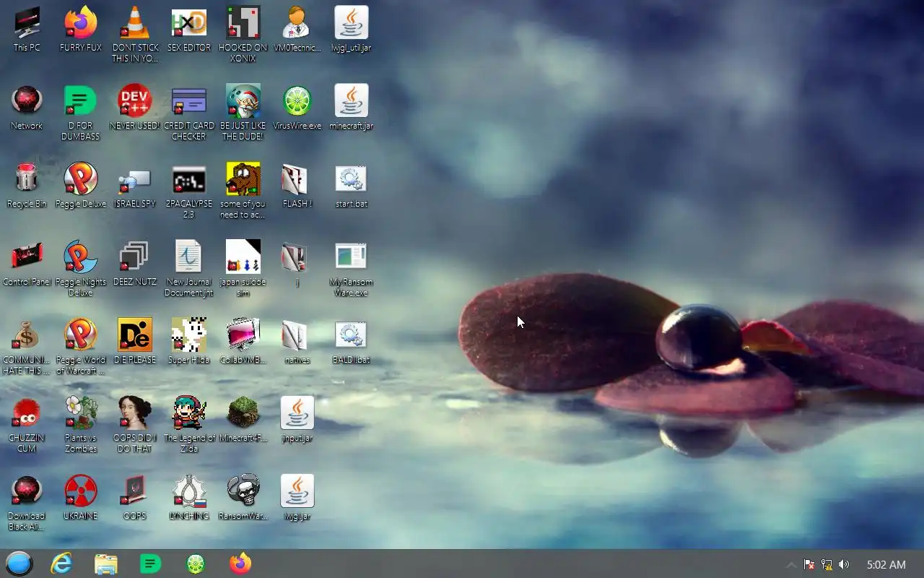Select the shortcut labeled just OOPS

click(135, 498)
